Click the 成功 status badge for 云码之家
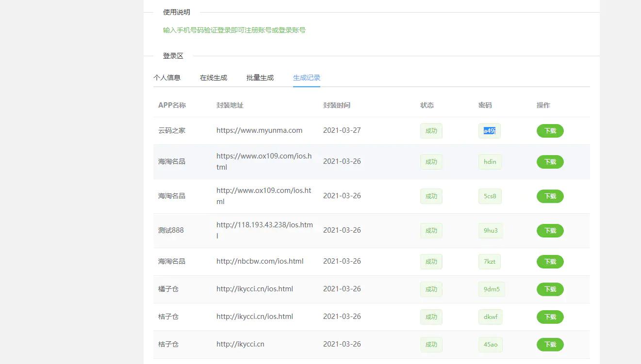Viewport: 641px width, 364px height. coord(431,130)
